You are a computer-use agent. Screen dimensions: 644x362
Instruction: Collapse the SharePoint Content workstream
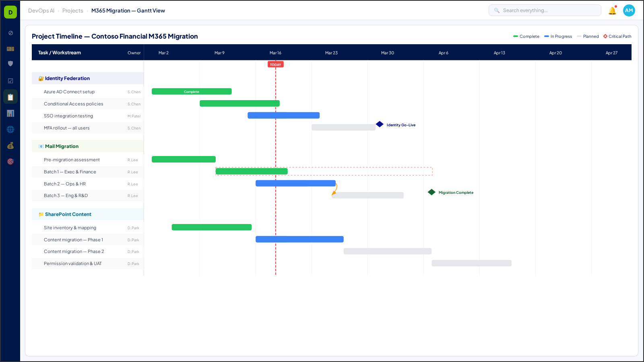[x=68, y=214]
